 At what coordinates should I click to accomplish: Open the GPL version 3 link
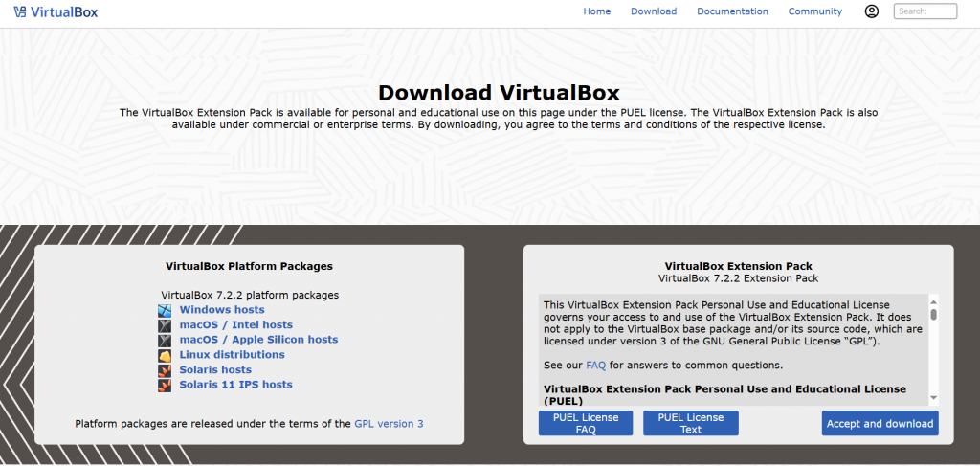(x=389, y=424)
